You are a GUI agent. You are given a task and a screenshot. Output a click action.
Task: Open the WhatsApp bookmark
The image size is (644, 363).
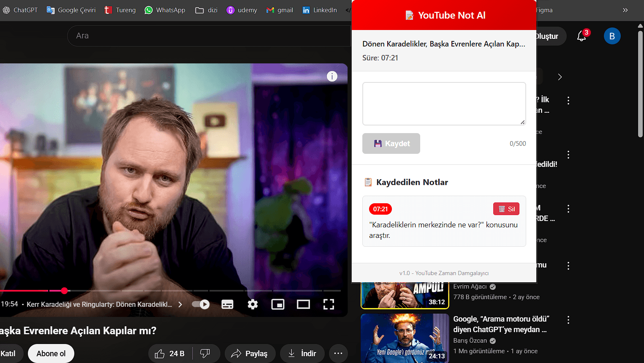pyautogui.click(x=165, y=10)
